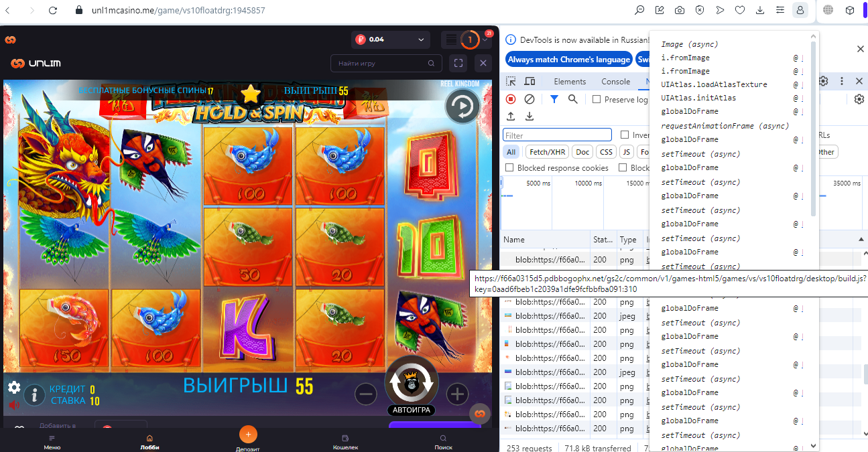Clear the network log
The width and height of the screenshot is (868, 452).
pos(530,99)
